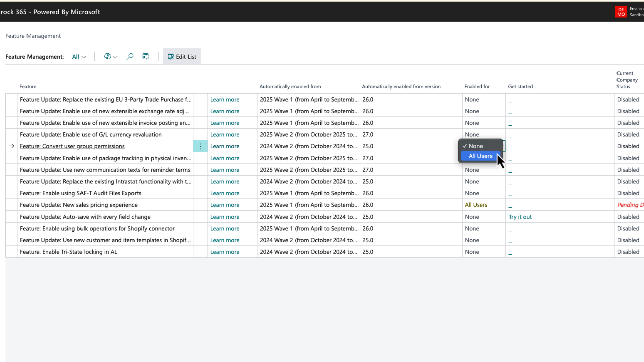Select row header of Auto-save feature
Image resolution: width=644 pixels, height=362 pixels.
[11, 217]
